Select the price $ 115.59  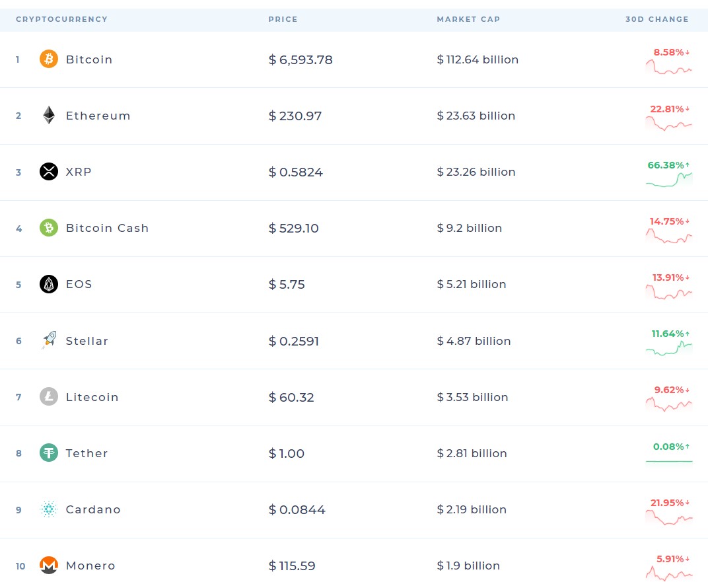(292, 566)
